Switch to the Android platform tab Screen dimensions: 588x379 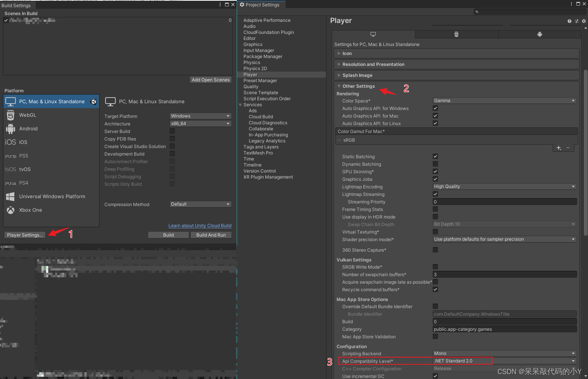coord(540,34)
